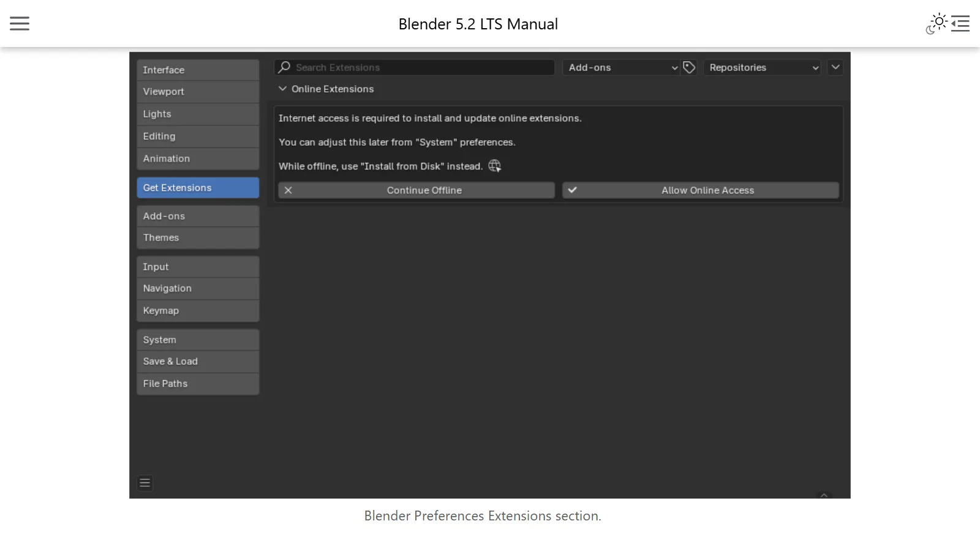This screenshot has width=980, height=551.
Task: Focus the Search Extensions field
Action: pos(415,67)
